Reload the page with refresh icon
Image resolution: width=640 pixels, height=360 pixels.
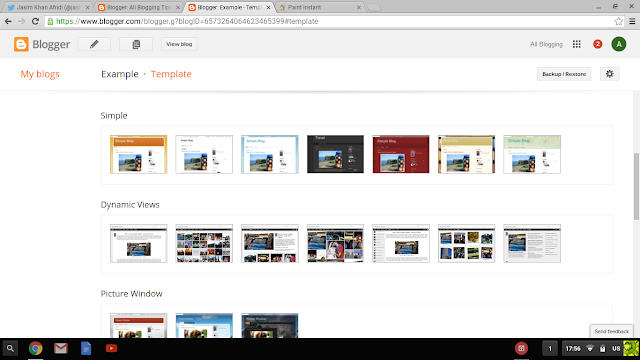coord(36,21)
